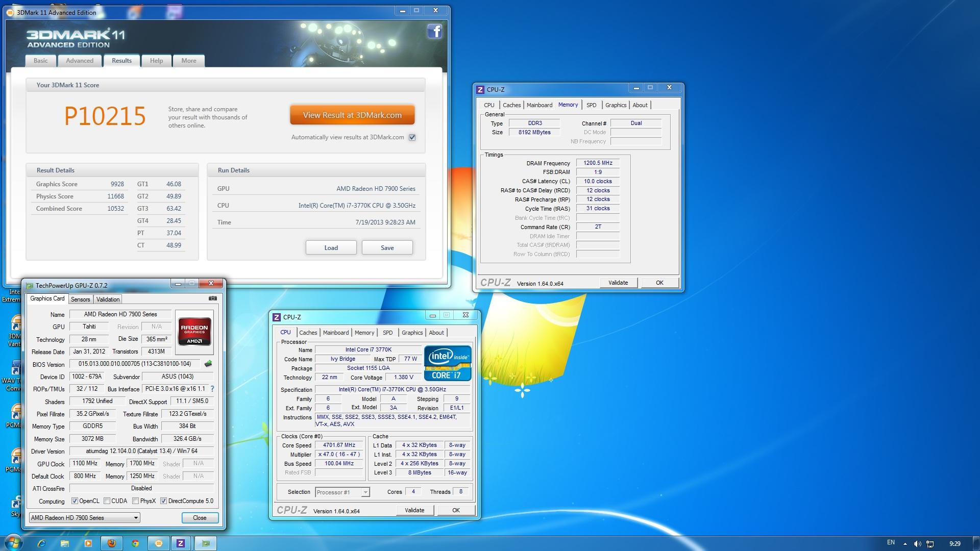Image resolution: width=980 pixels, height=551 pixels.
Task: Switch to GPU-Z taskbar button
Action: (x=205, y=543)
